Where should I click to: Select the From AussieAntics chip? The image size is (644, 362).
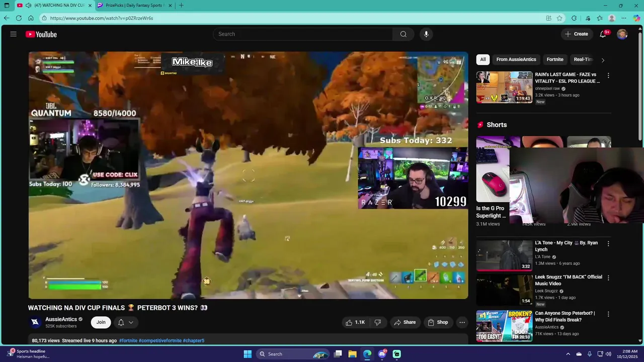(516, 59)
